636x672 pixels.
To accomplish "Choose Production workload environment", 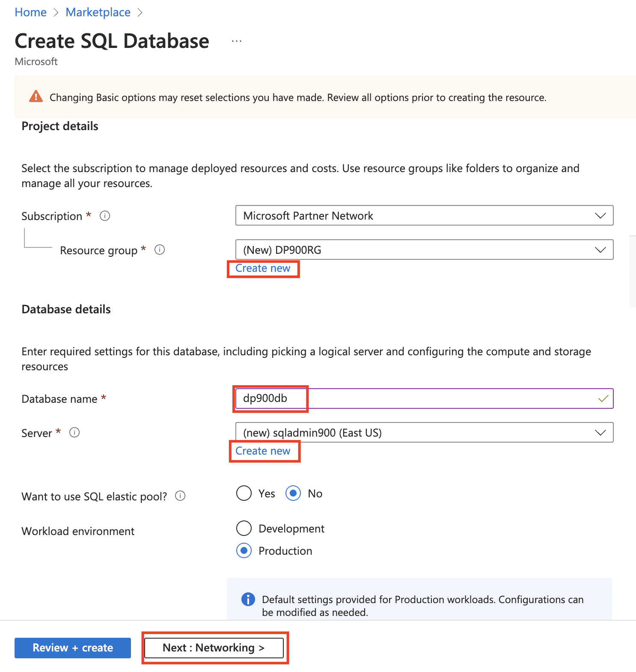I will click(x=244, y=550).
